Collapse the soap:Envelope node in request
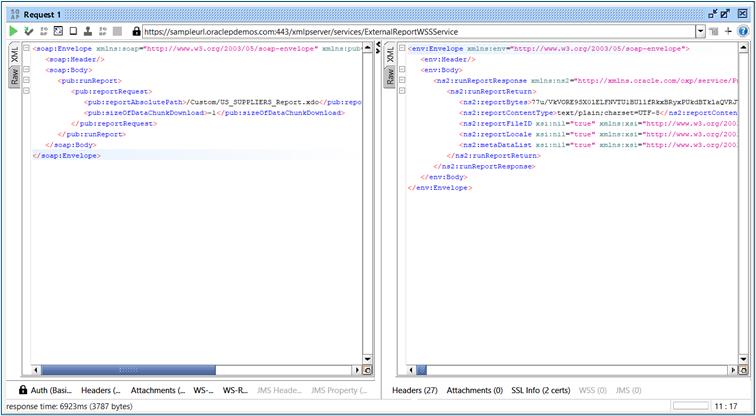 click(25, 48)
